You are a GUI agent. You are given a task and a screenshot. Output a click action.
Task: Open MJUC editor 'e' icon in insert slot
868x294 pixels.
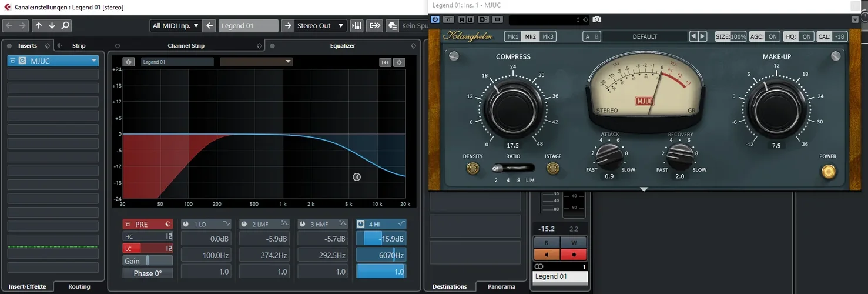[22, 61]
